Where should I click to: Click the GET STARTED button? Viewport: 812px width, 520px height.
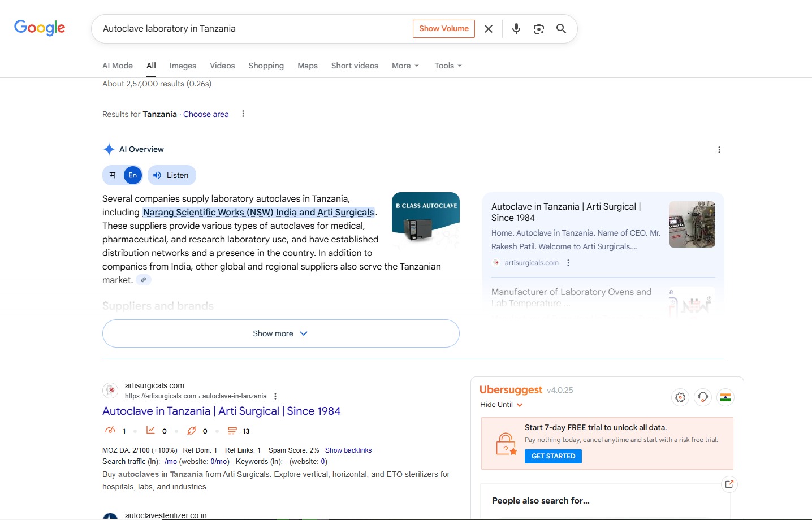pyautogui.click(x=553, y=456)
